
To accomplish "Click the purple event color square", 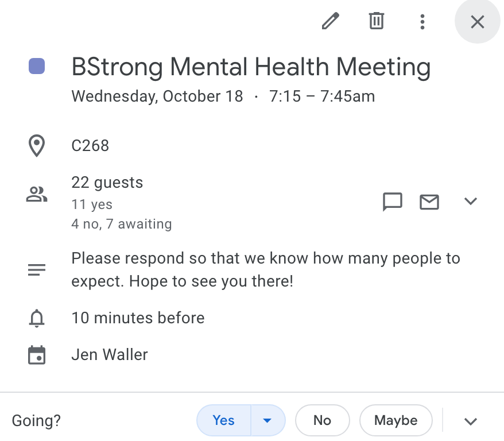I will coord(37,67).
